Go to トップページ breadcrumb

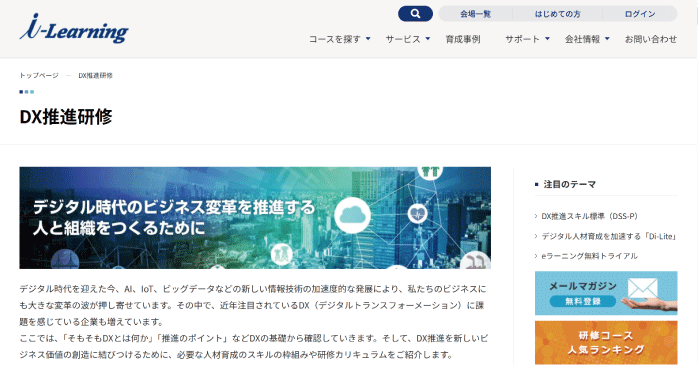tap(39, 75)
